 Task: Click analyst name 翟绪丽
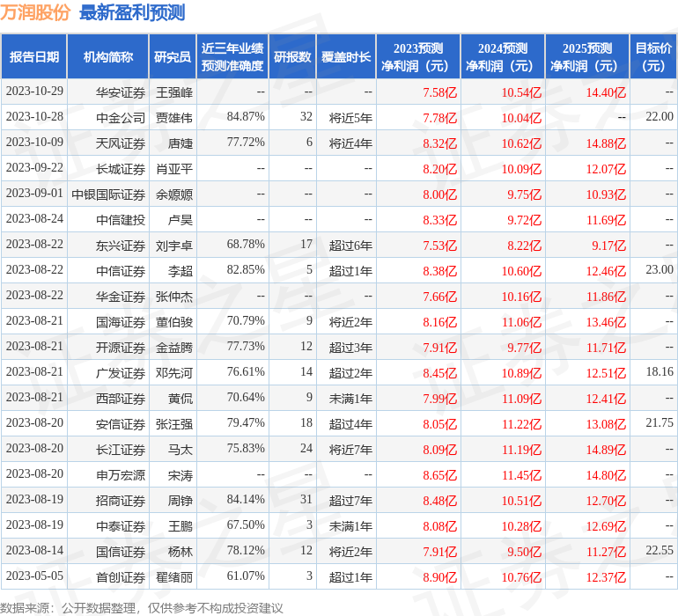173,577
